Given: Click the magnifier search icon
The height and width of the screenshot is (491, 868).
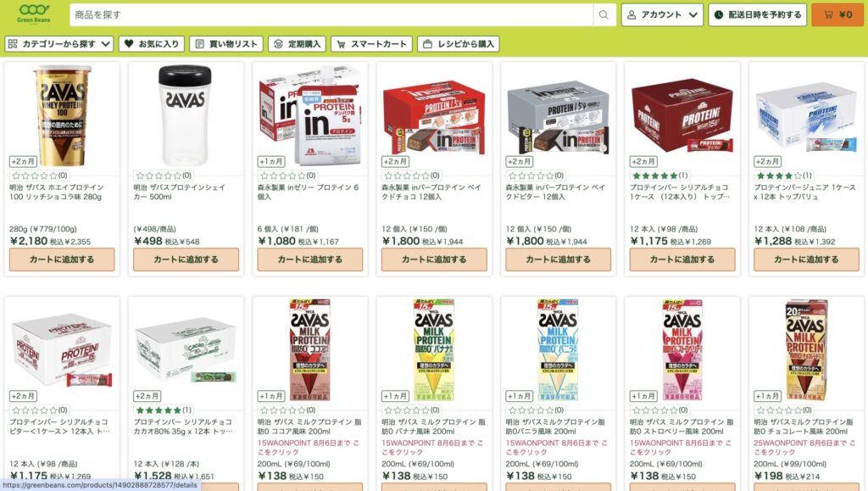Looking at the screenshot, I should [604, 15].
